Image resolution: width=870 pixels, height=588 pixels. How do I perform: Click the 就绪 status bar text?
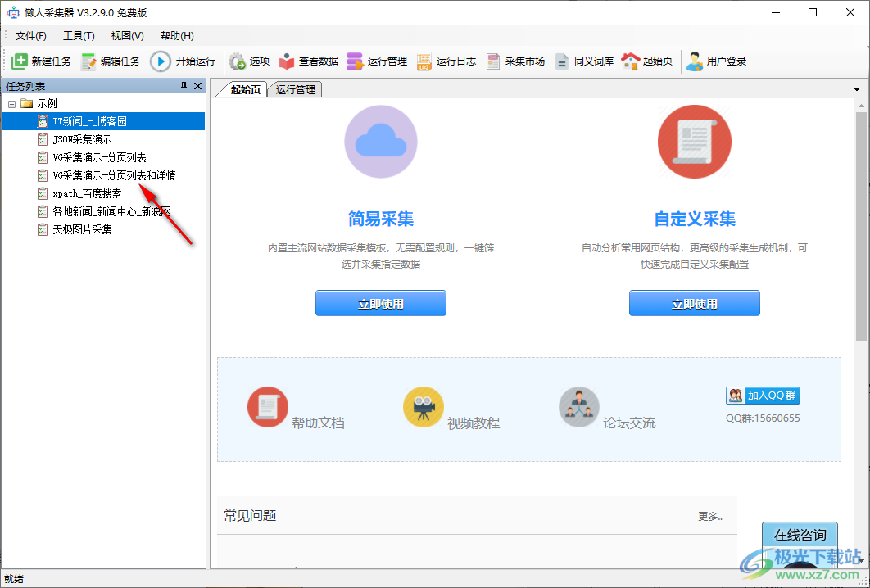[x=13, y=579]
